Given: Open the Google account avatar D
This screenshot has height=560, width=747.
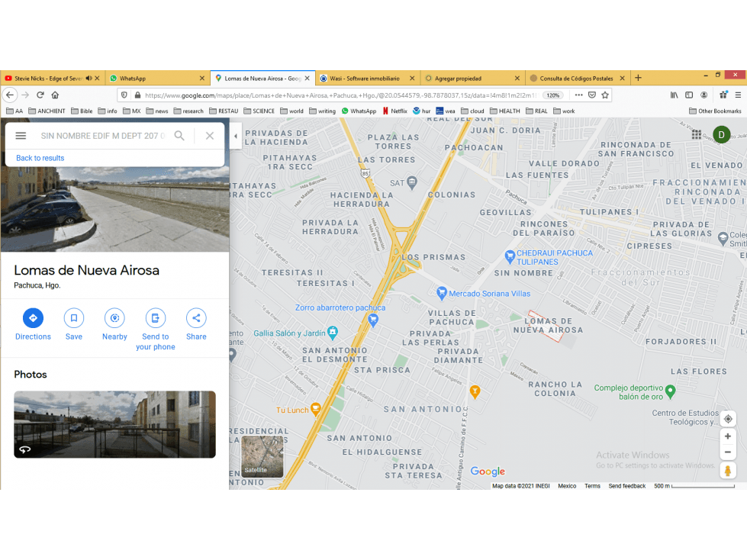Looking at the screenshot, I should pos(721,135).
